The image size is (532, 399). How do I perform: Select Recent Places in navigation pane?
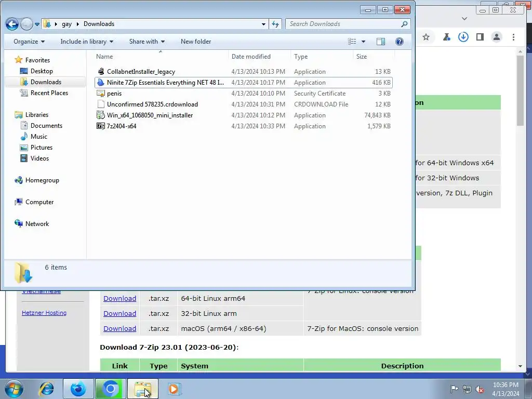click(x=49, y=92)
